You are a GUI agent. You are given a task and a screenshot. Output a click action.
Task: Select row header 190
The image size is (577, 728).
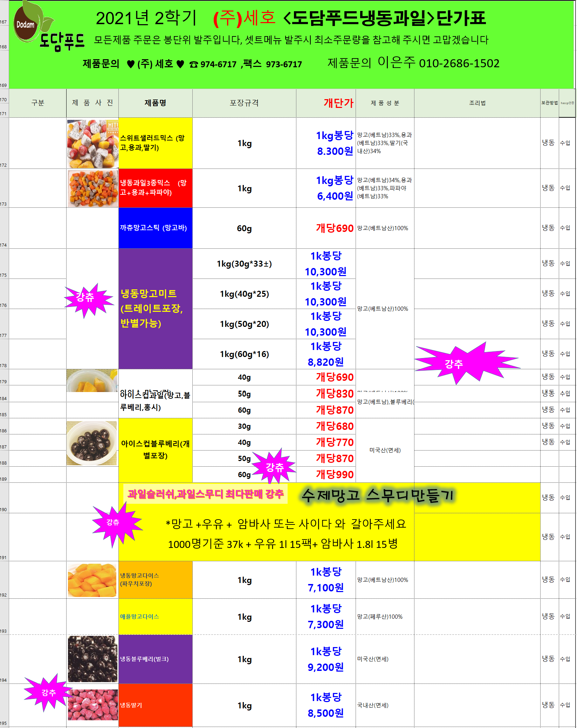tap(4, 497)
